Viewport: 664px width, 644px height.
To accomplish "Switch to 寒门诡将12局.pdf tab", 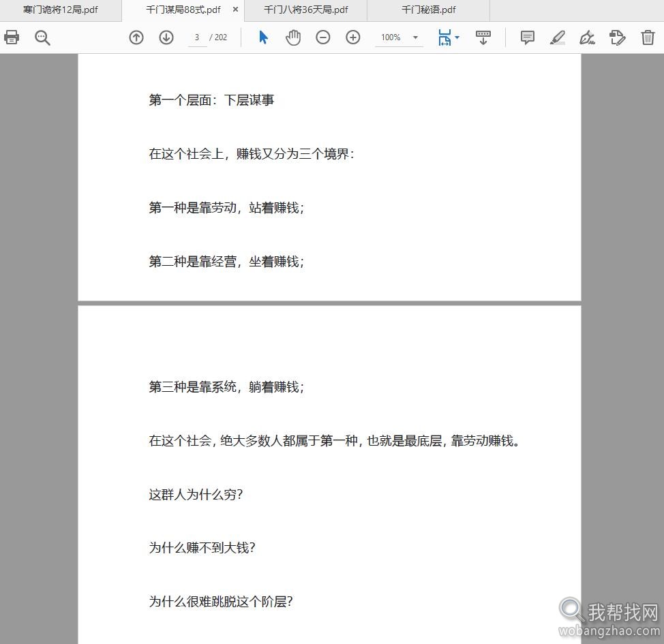I will click(61, 10).
